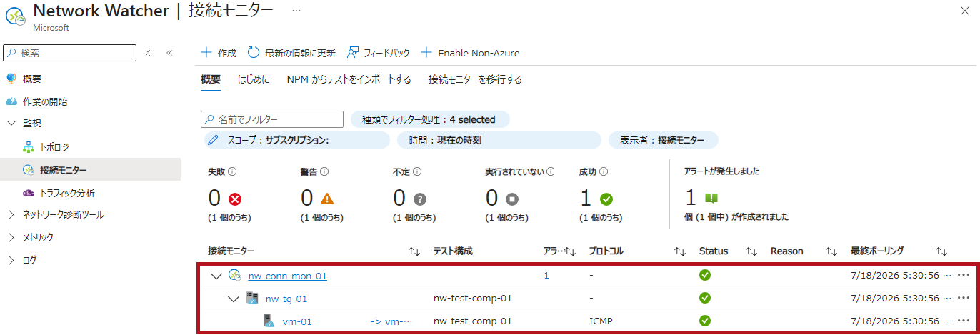Collapse the sidebar using double chevron

169,53
